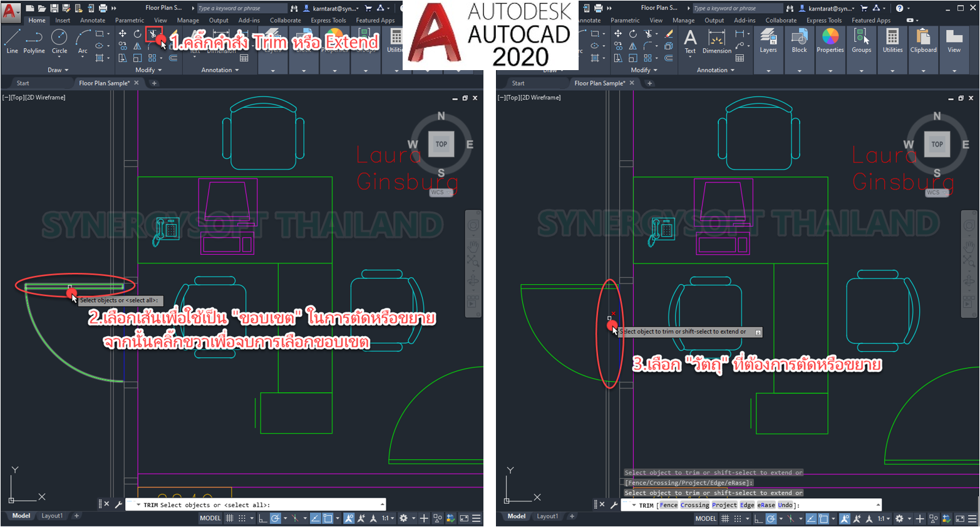Select the Line tool

pyautogui.click(x=11, y=39)
